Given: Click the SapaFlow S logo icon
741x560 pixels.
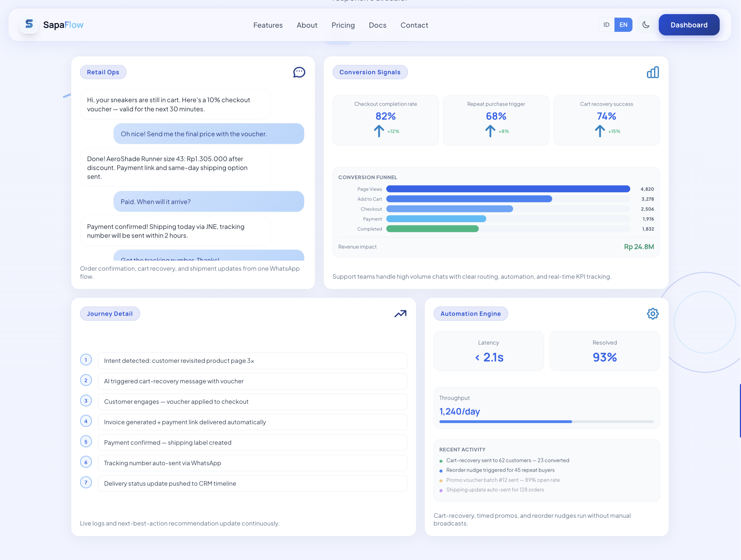Looking at the screenshot, I should [29, 24].
